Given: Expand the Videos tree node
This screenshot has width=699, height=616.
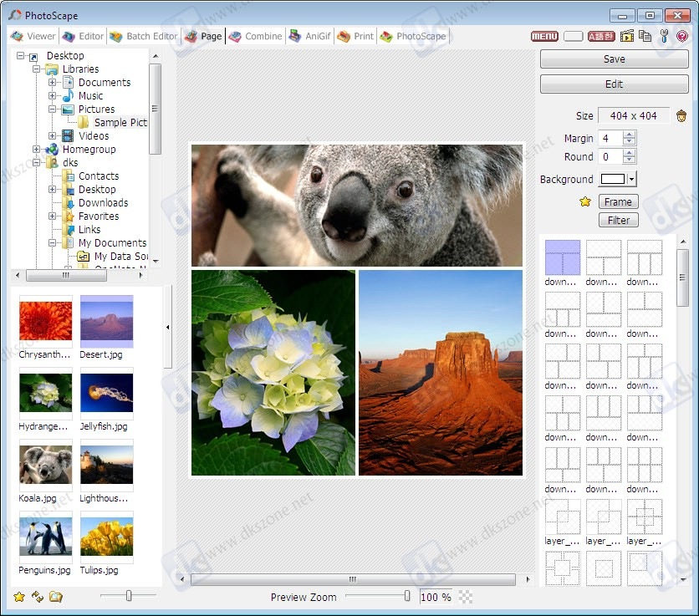Looking at the screenshot, I should 52,135.
